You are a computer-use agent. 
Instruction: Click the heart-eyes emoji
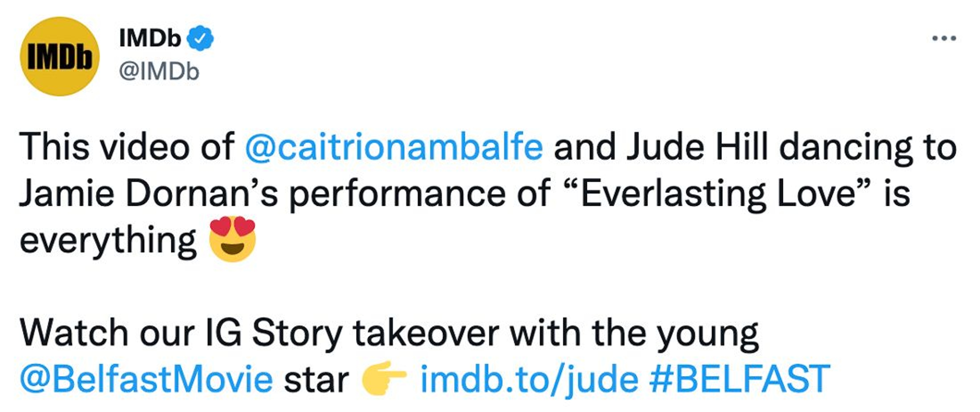pyautogui.click(x=232, y=239)
